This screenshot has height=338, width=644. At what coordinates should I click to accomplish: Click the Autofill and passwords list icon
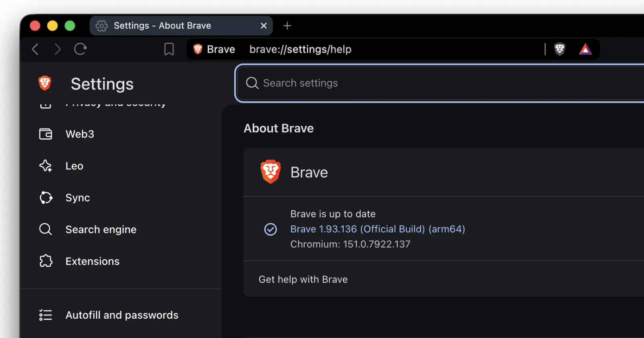tap(45, 315)
